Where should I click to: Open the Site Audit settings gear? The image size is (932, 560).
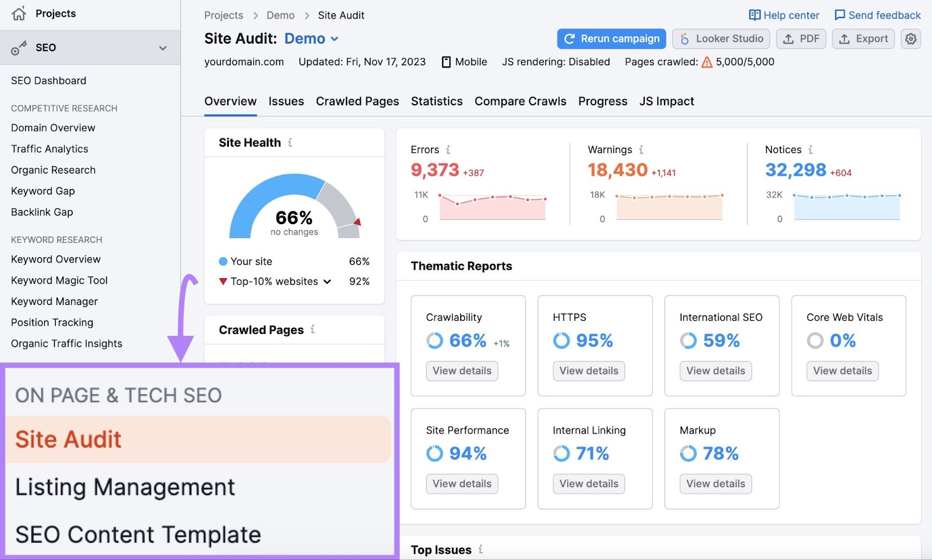(911, 38)
